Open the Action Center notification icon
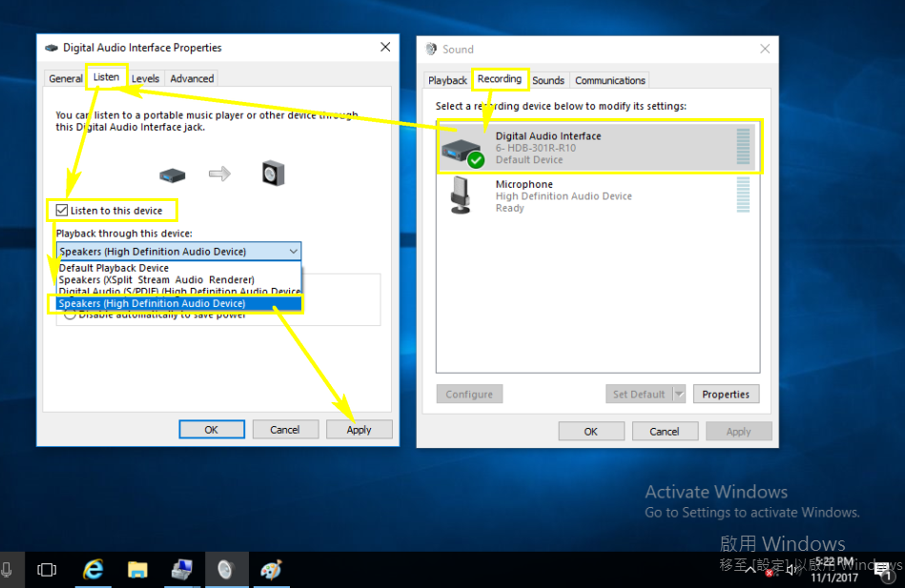905x588 pixels. [x=883, y=571]
